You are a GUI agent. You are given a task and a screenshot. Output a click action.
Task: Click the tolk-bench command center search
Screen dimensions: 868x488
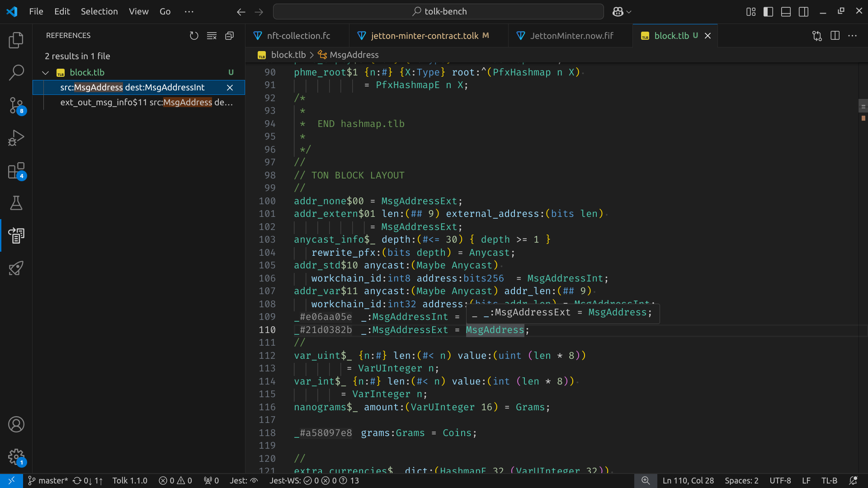pos(439,12)
